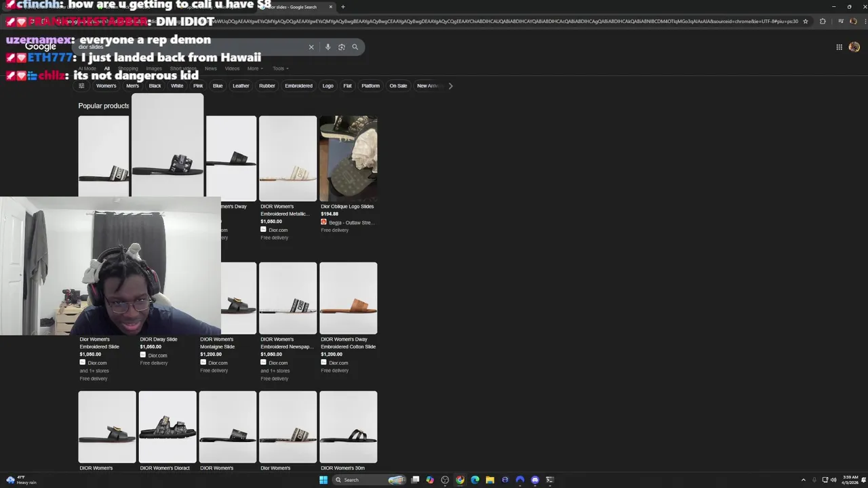Open the DIOR Dway Slide title link

(159, 340)
